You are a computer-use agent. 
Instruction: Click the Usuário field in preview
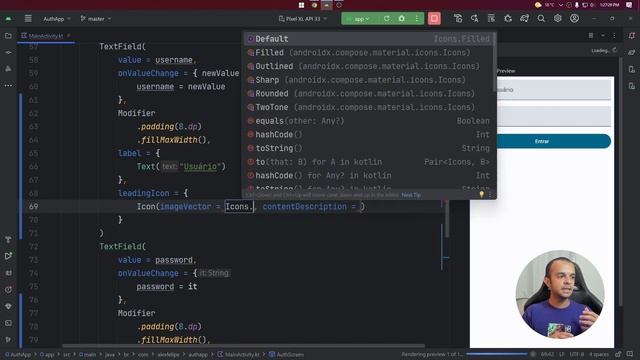[553, 90]
